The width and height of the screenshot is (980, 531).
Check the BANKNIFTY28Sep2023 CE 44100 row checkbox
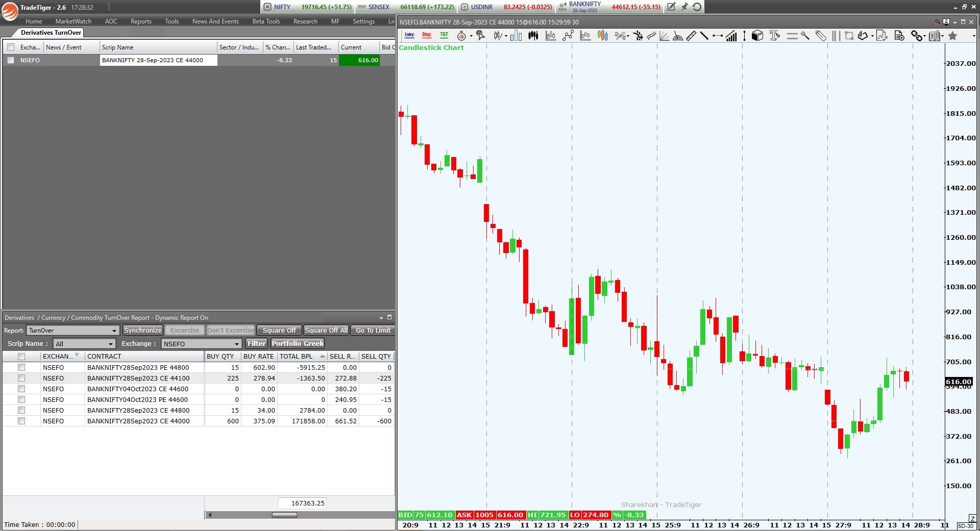pyautogui.click(x=21, y=378)
